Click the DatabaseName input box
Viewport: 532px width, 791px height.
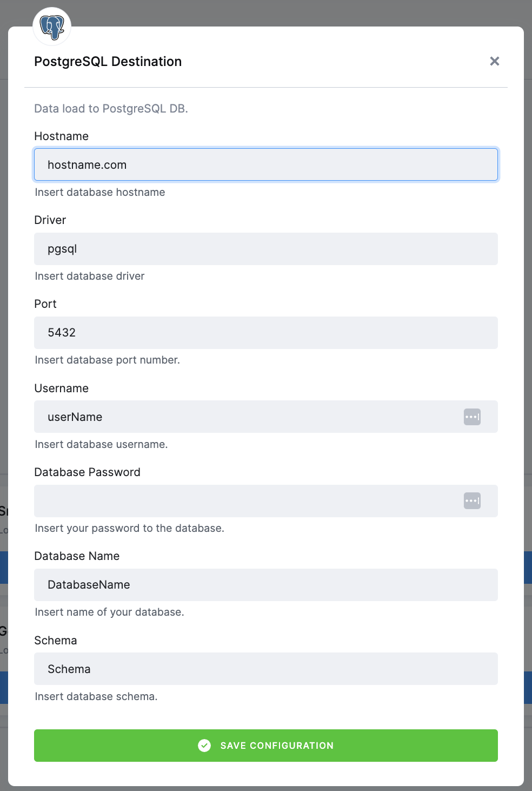(266, 585)
